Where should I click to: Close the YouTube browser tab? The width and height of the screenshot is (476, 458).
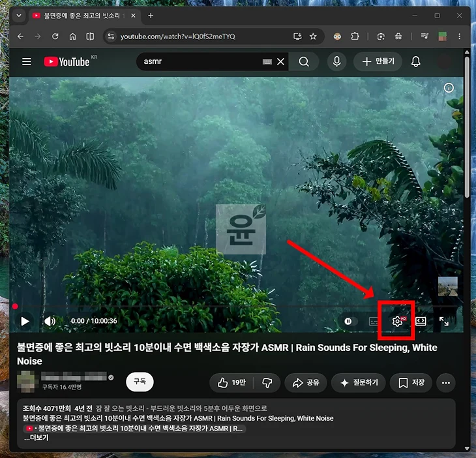point(133,16)
